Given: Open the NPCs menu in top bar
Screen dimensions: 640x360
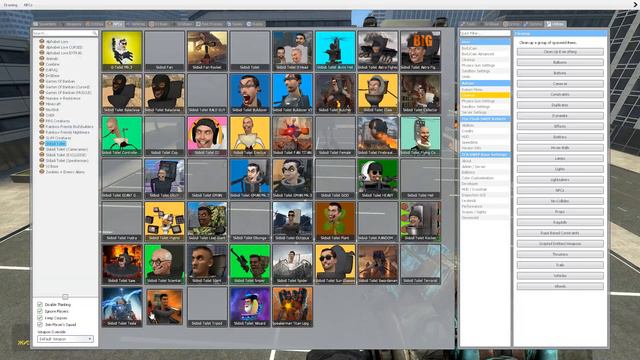Looking at the screenshot, I should (x=28, y=5).
